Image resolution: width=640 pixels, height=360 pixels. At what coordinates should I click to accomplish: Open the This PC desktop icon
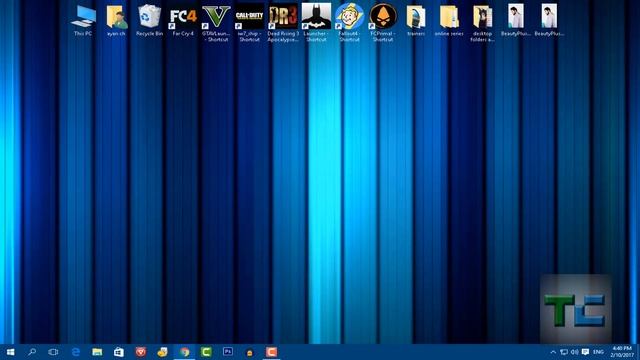(x=83, y=20)
